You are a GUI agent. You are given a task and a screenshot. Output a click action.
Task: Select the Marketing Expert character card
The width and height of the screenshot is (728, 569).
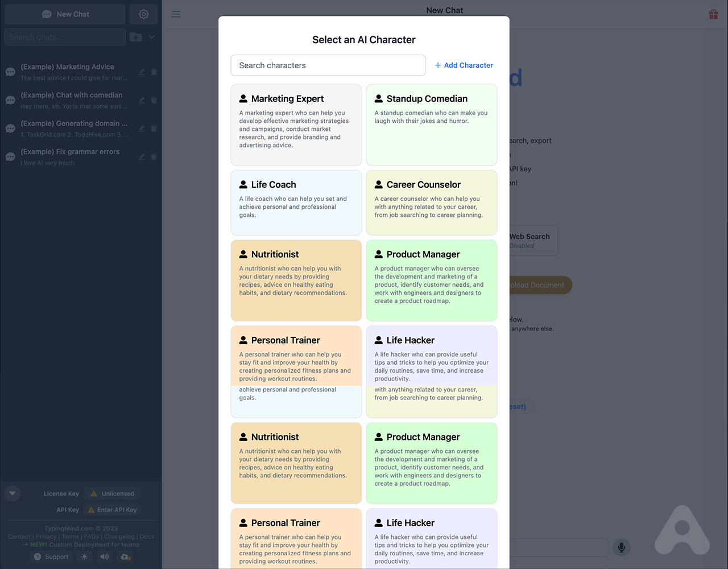296,125
